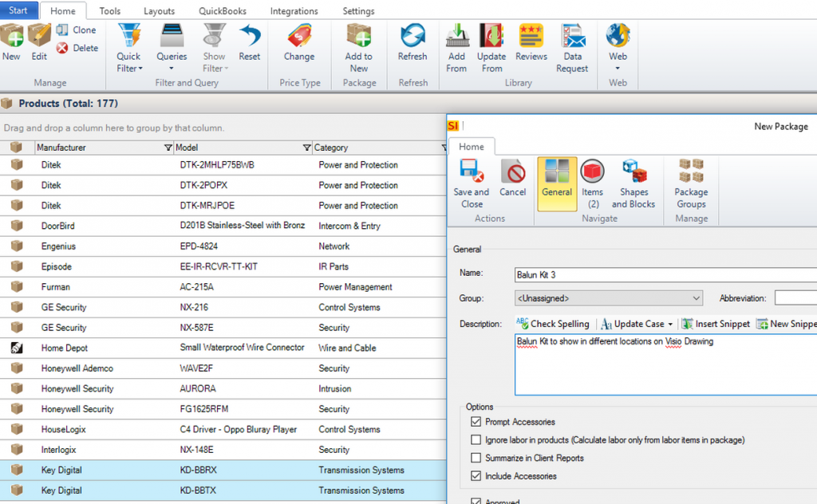
Task: Select the Home tab in New Package
Action: pos(472,147)
